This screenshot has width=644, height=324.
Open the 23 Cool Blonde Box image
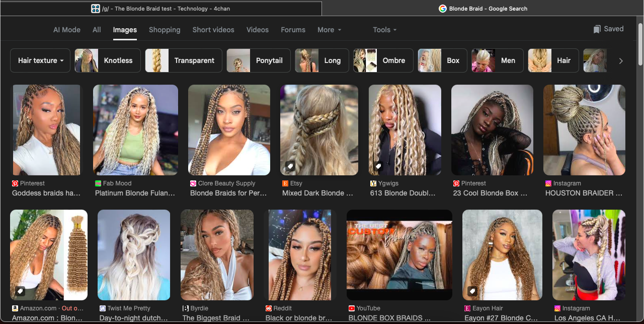492,130
